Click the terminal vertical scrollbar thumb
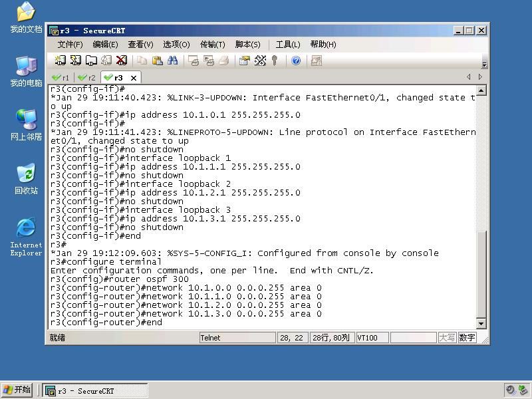 tap(481, 274)
